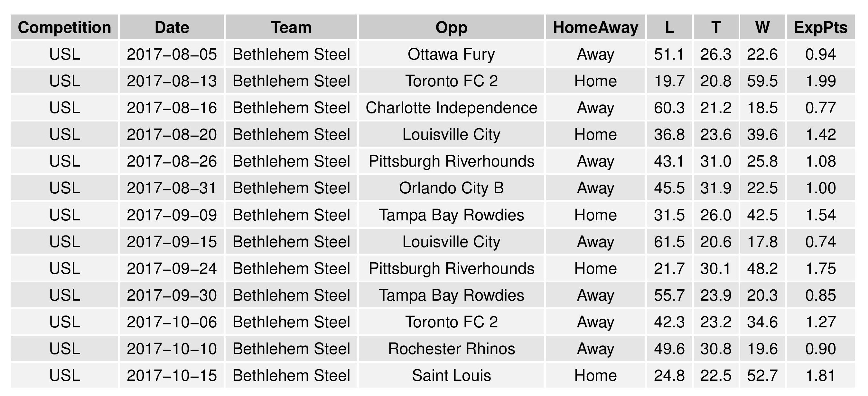This screenshot has height=396, width=868.
Task: Select the Orlando City B cell
Action: (451, 188)
